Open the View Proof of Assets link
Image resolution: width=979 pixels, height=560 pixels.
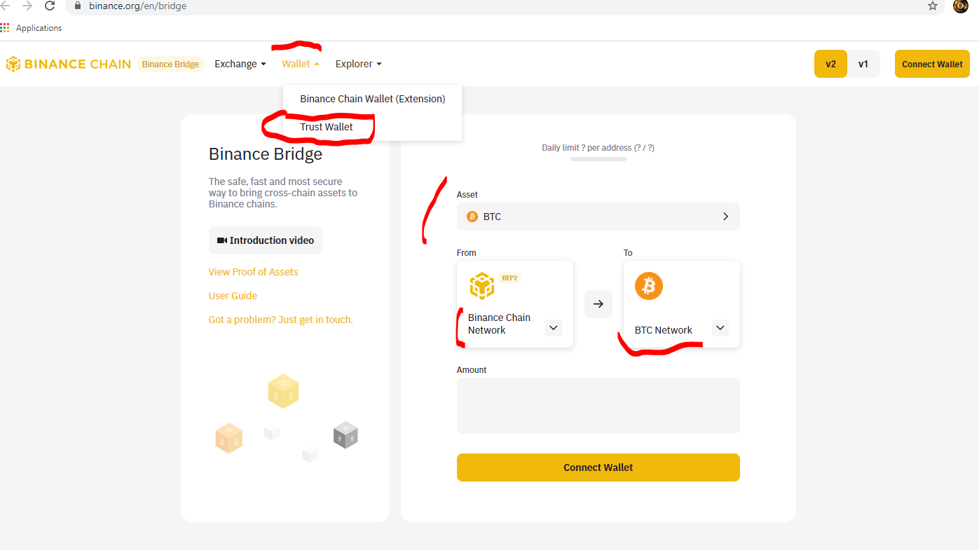pyautogui.click(x=253, y=272)
